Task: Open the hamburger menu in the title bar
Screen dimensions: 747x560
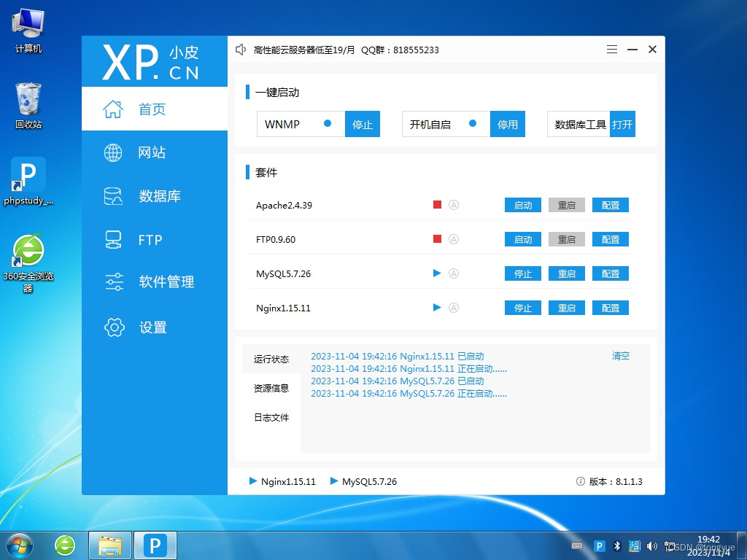Action: 612,50
